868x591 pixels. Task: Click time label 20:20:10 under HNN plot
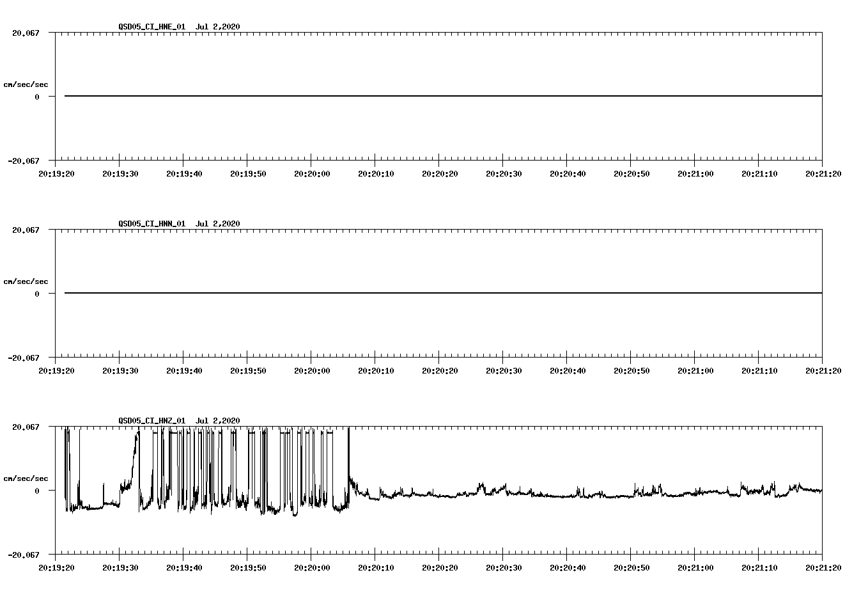coord(376,371)
